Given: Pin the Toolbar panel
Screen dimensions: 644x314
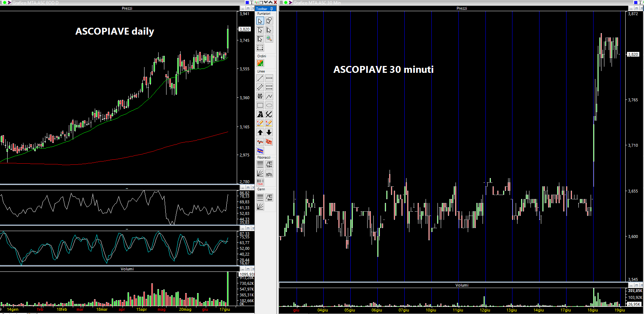Looking at the screenshot, I should click(x=271, y=9).
